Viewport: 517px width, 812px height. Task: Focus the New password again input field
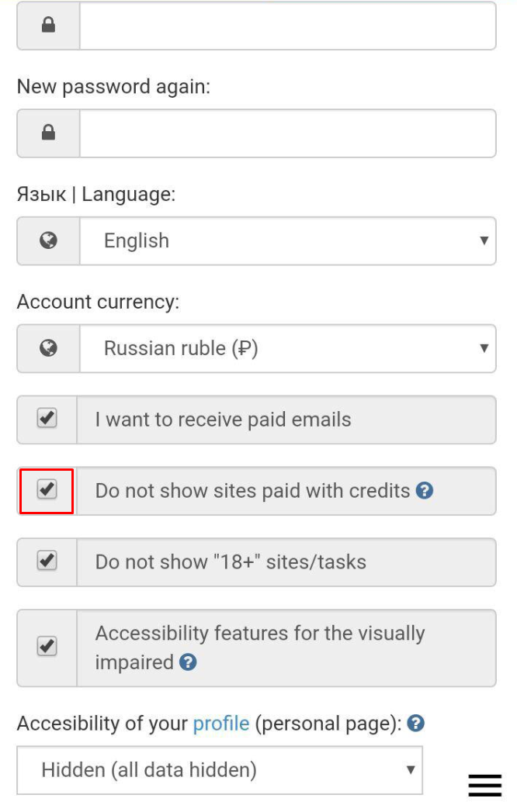coord(287,133)
